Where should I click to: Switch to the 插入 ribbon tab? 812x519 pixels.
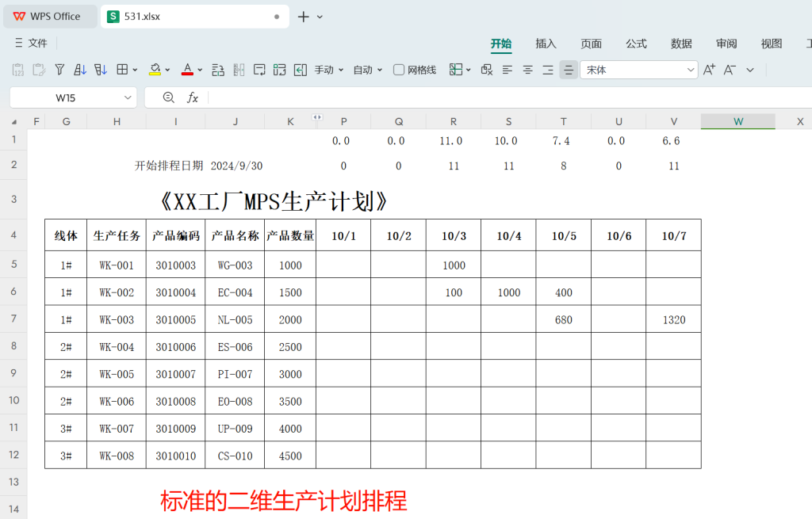(546, 44)
